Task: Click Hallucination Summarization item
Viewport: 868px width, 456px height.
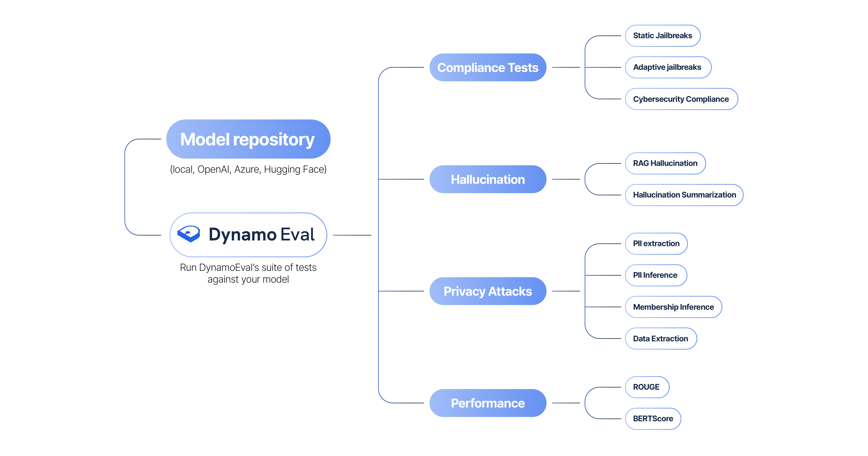Action: click(684, 195)
